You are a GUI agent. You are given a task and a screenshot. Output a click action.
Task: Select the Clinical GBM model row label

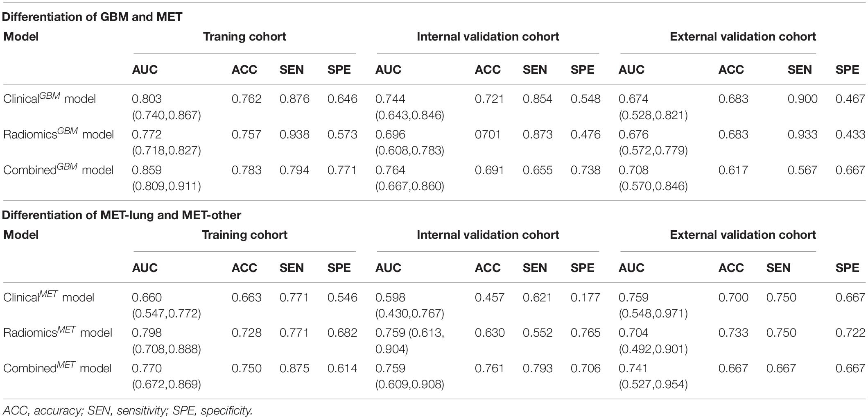(50, 98)
